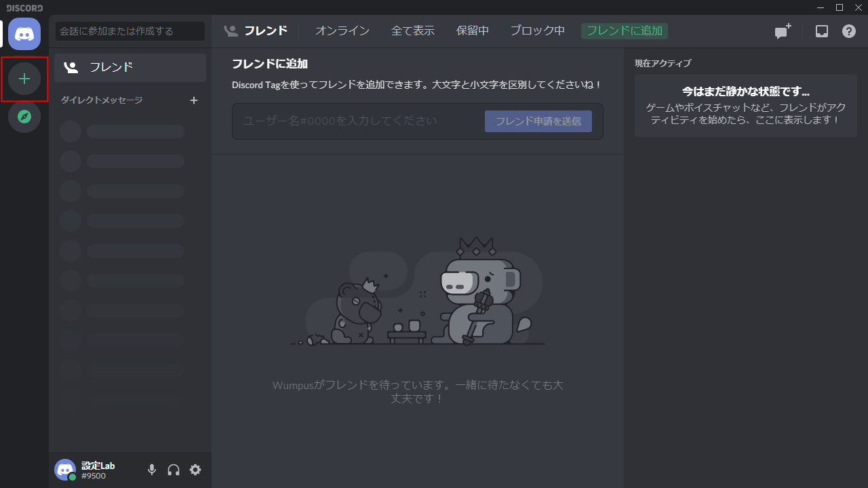Switch to the オンライン tab
The image size is (868, 488).
342,31
